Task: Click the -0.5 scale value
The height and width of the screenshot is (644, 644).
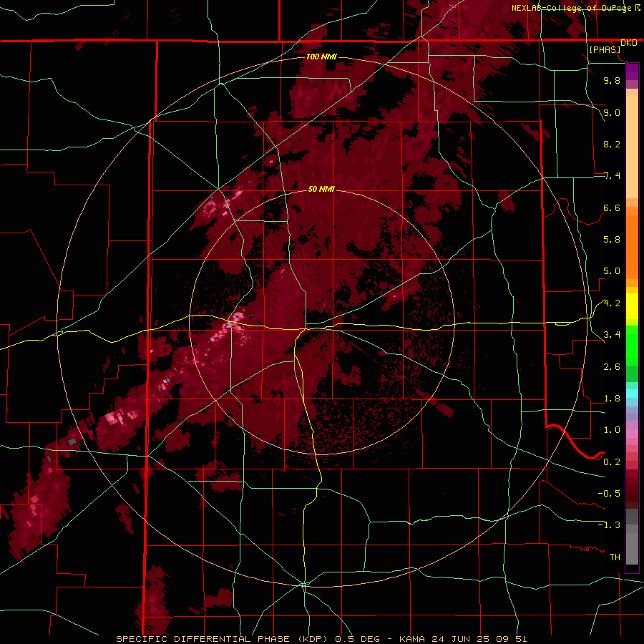Action: click(609, 494)
